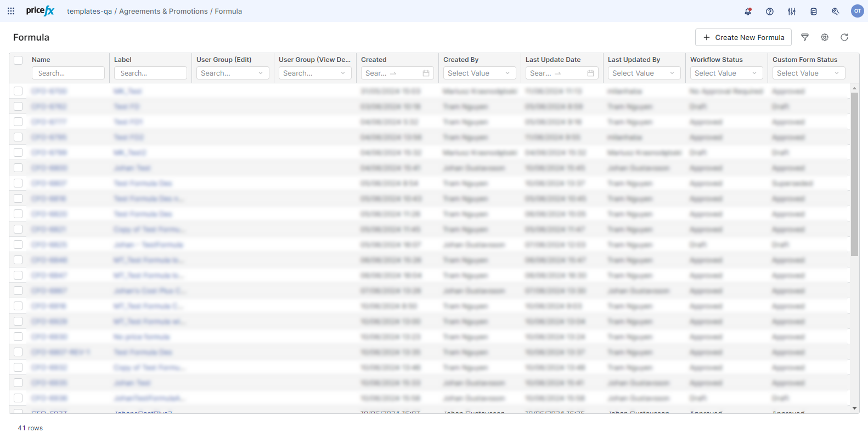Click the sliders configuration icon
Image resolution: width=868 pixels, height=438 pixels.
[792, 11]
